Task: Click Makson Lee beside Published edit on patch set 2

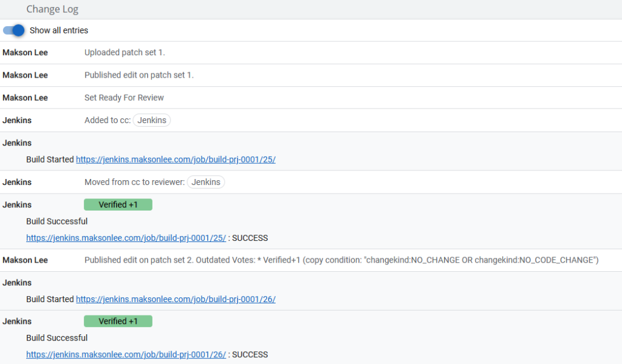Action: [25, 260]
